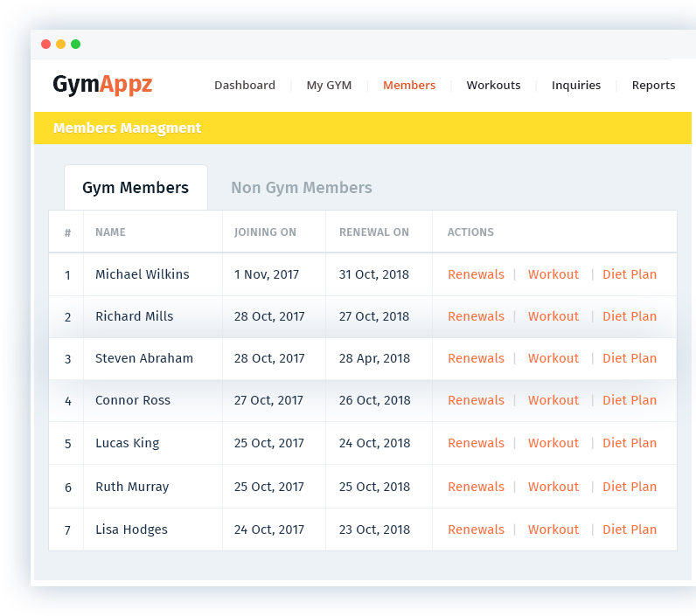
Task: Select the Gym Members tab
Action: 136,188
